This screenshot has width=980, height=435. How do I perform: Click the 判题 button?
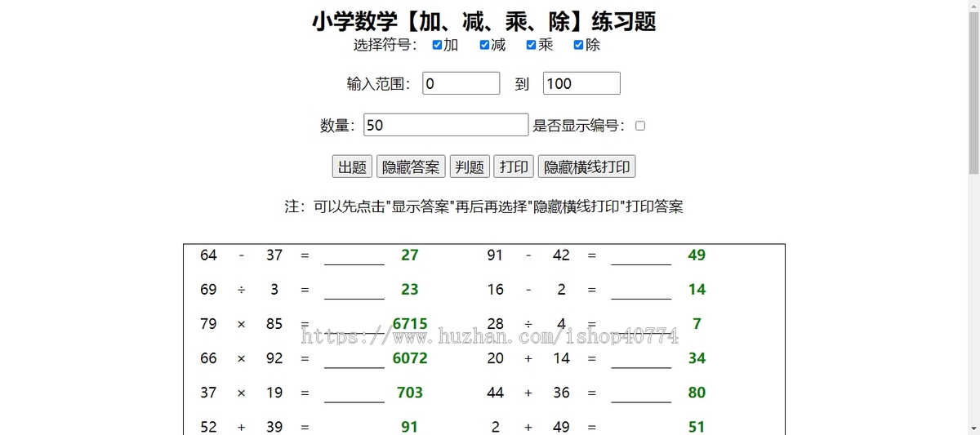(x=470, y=166)
